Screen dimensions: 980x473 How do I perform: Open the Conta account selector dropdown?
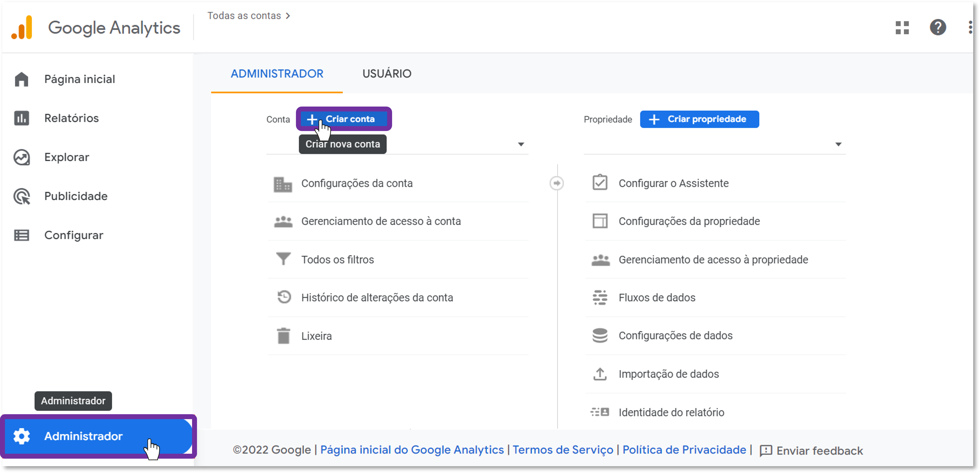pyautogui.click(x=397, y=145)
